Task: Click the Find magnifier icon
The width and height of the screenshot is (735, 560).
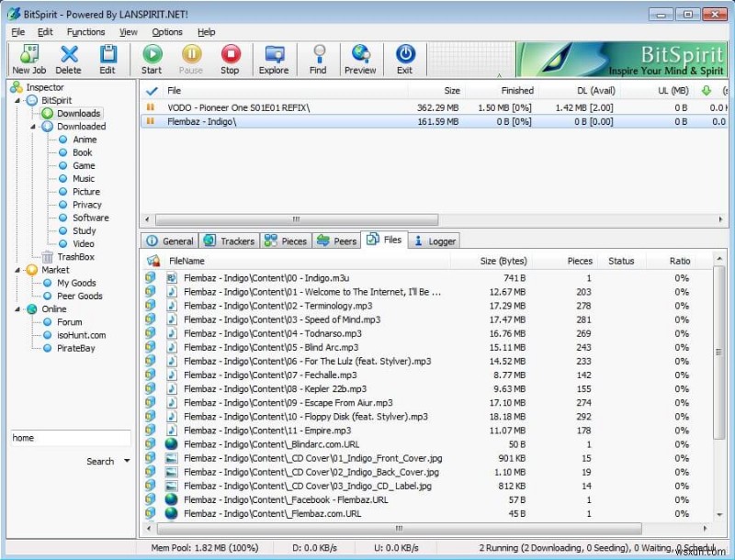Action: click(x=318, y=58)
